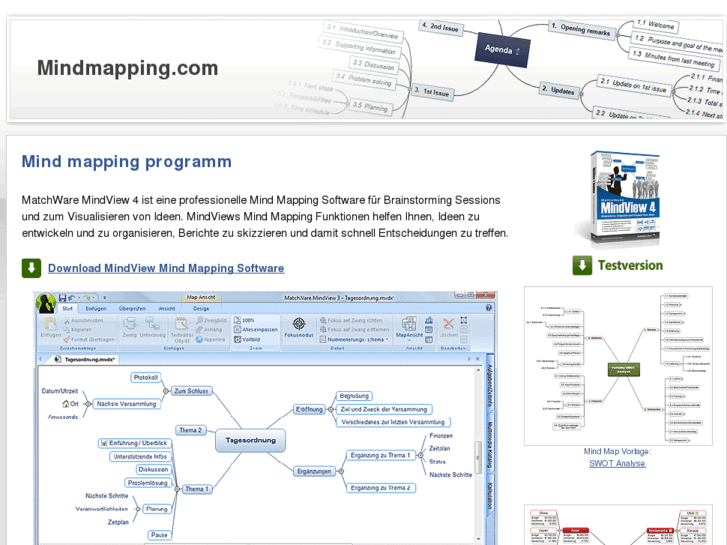727x545 pixels.
Task: Click the Fokusmodus crosshair icon
Action: point(299,323)
